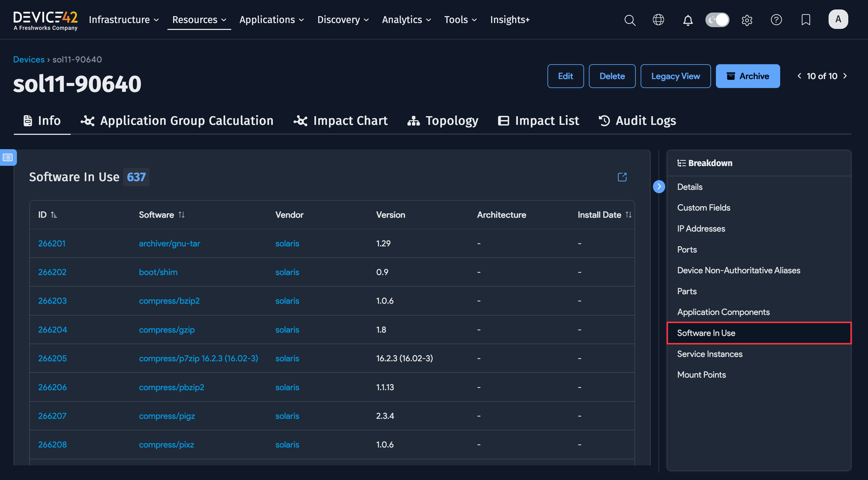Viewport: 868px width, 480px height.
Task: Open the global search
Action: click(630, 20)
